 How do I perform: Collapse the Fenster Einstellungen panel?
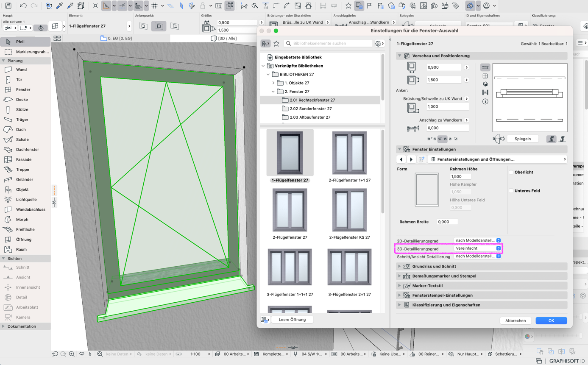pyautogui.click(x=399, y=149)
